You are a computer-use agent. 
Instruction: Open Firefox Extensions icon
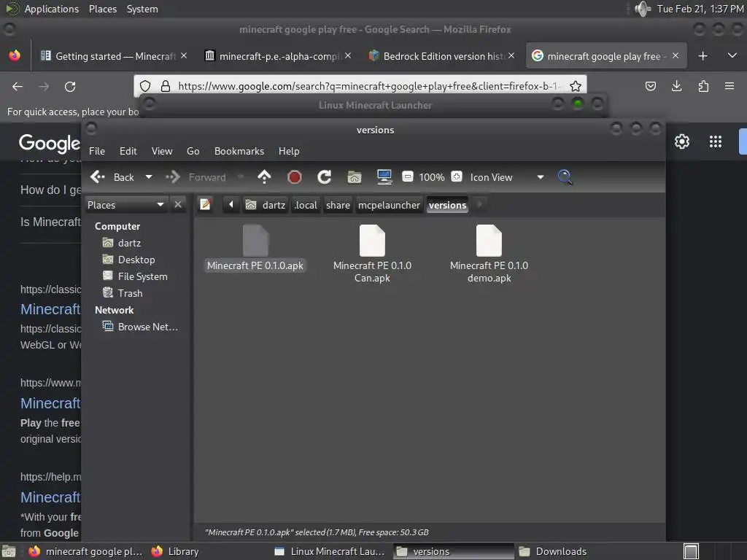coord(703,86)
